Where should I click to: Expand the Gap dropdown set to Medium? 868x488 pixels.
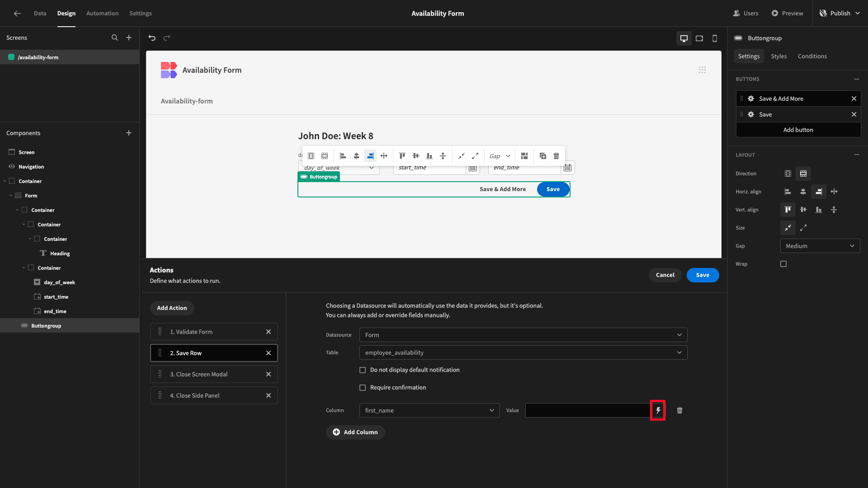820,246
